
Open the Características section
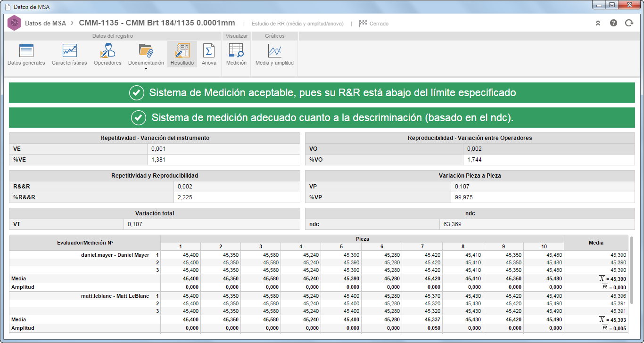click(69, 55)
